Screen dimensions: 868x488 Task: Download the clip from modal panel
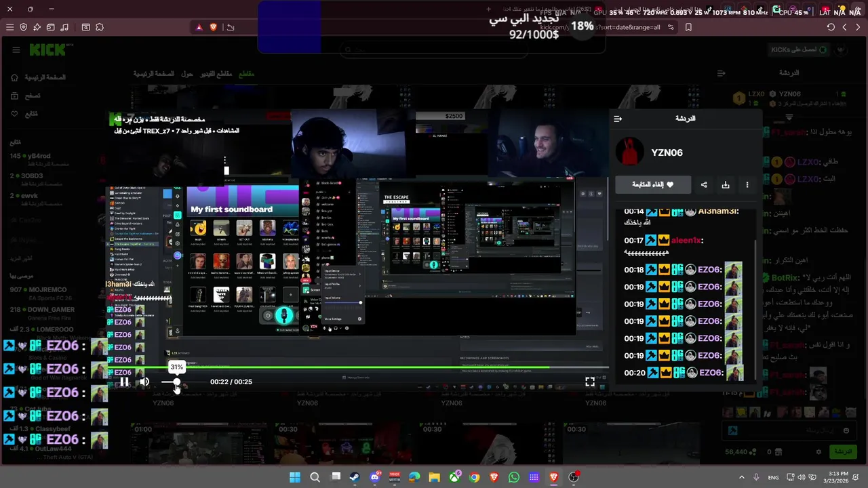(726, 184)
